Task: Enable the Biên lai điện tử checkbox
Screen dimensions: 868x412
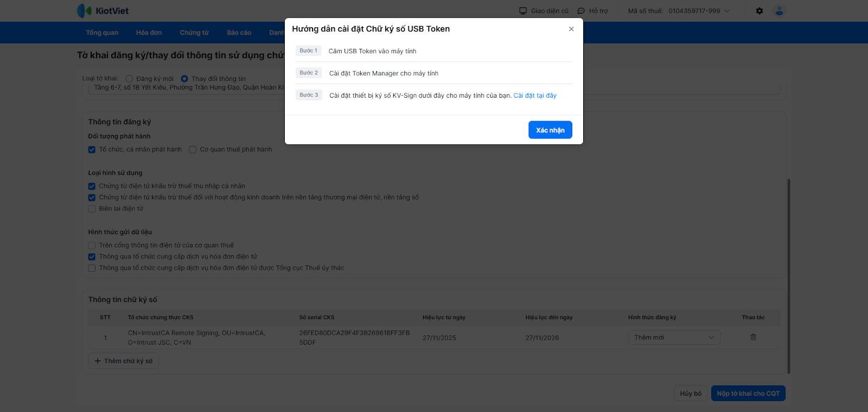Action: (92, 209)
